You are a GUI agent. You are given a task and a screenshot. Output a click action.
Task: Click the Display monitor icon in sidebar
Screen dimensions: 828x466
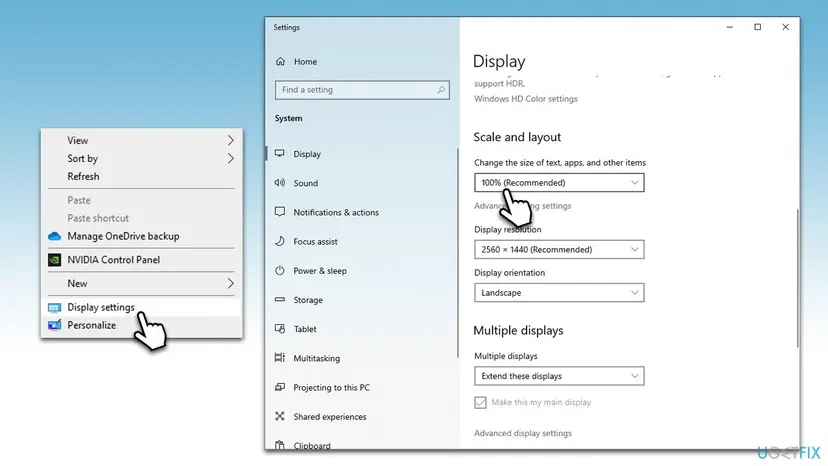(x=280, y=153)
